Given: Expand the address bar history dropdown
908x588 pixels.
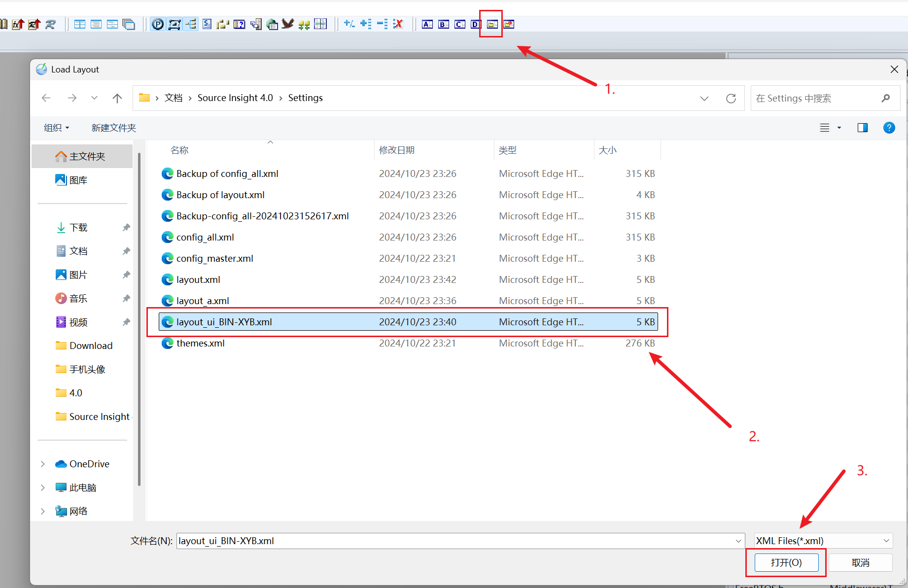Looking at the screenshot, I should [x=704, y=98].
